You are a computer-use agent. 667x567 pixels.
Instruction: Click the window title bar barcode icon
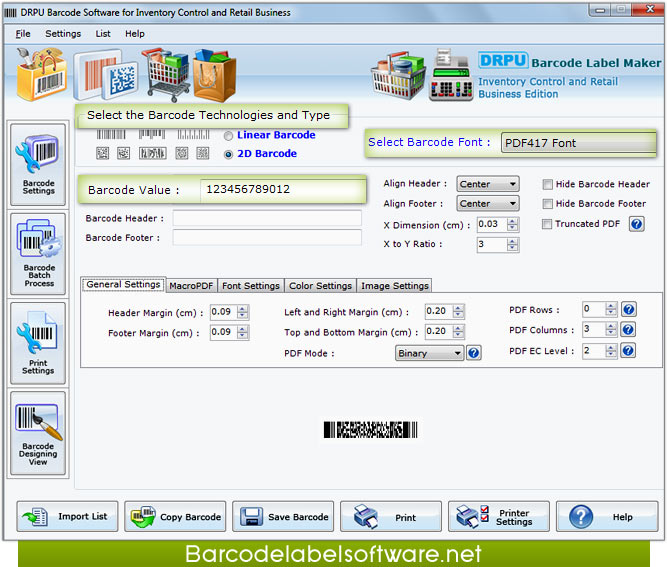pyautogui.click(x=10, y=13)
